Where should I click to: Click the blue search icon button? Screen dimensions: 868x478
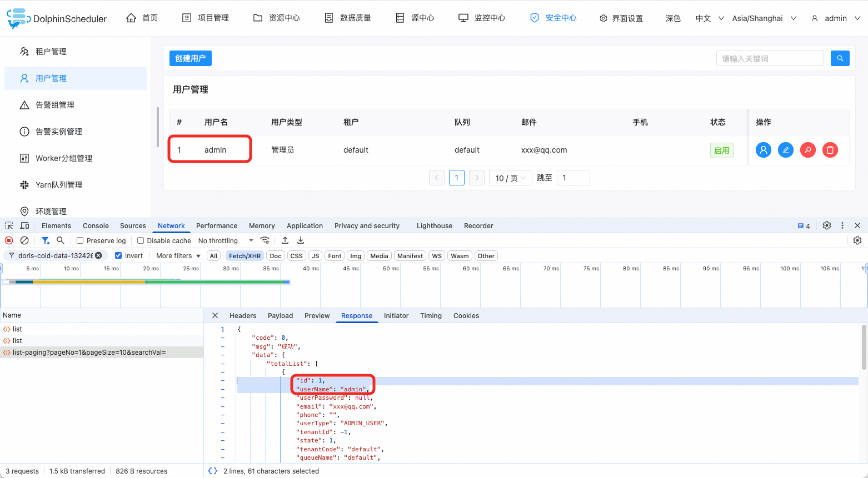(x=840, y=58)
